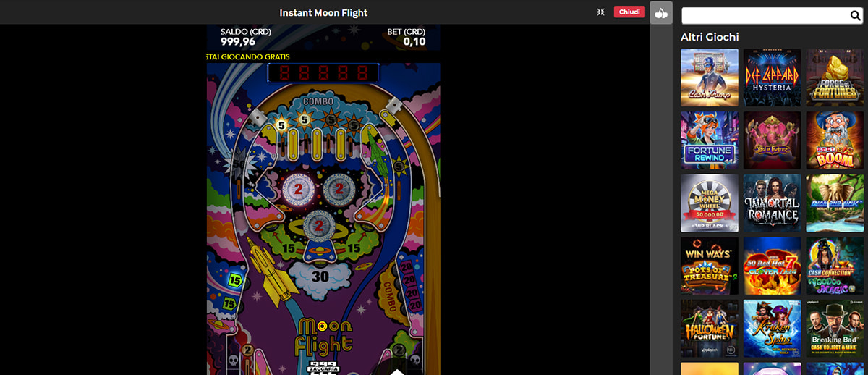Click the red LED score display

tap(323, 72)
